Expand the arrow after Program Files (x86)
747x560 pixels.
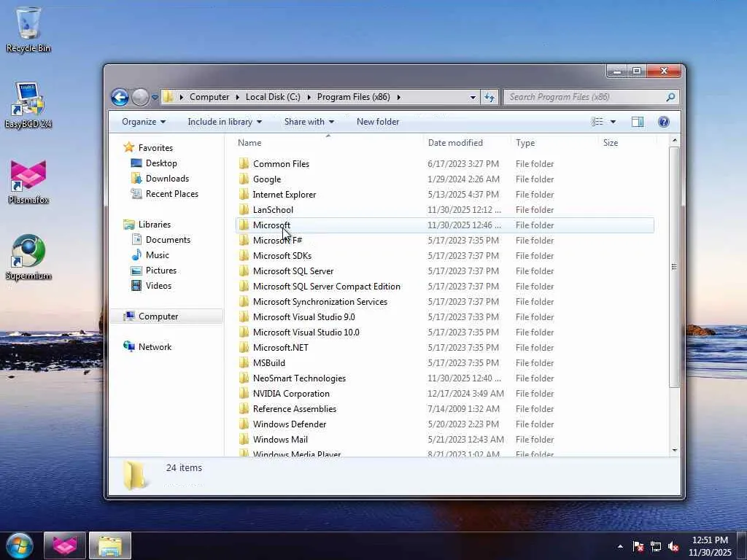398,97
